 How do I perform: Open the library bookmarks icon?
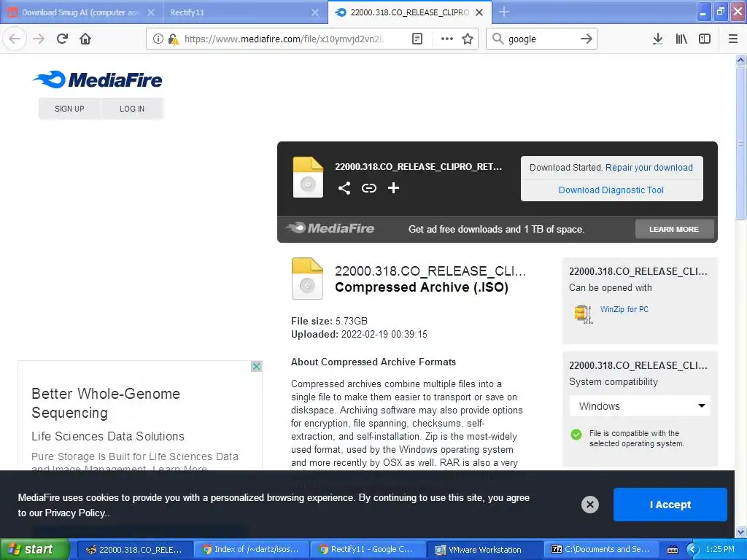(x=681, y=39)
